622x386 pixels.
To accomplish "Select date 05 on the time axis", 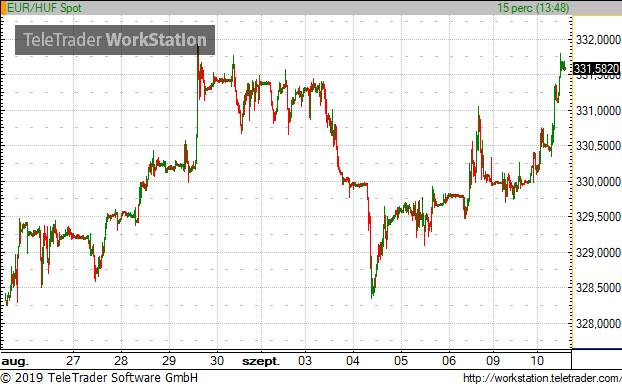I will 401,361.
